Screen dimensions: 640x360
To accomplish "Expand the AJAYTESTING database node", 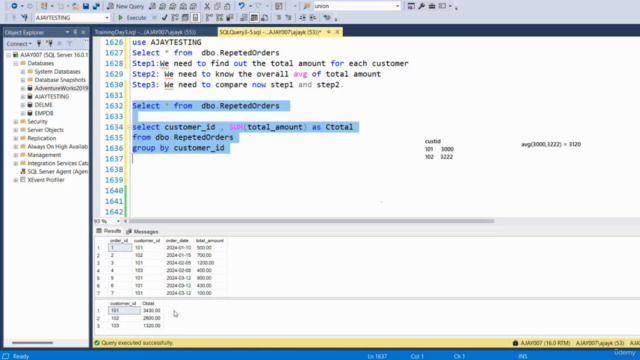I will point(23,97).
